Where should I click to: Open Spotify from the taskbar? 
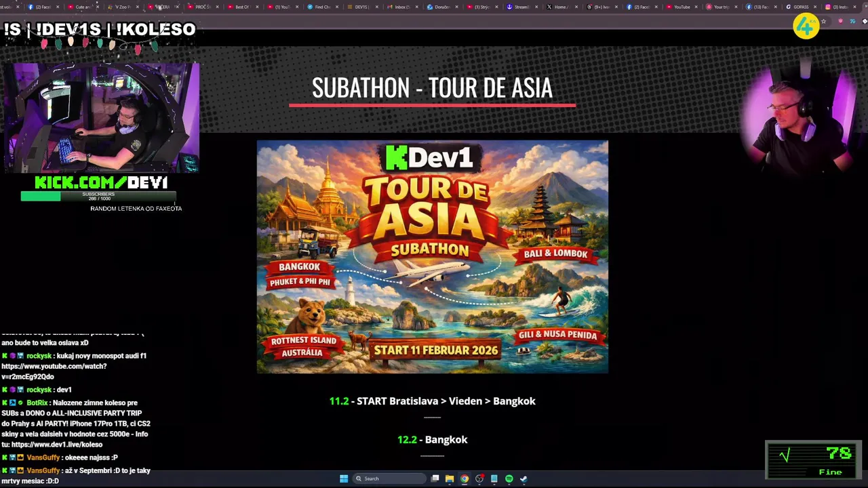click(509, 479)
